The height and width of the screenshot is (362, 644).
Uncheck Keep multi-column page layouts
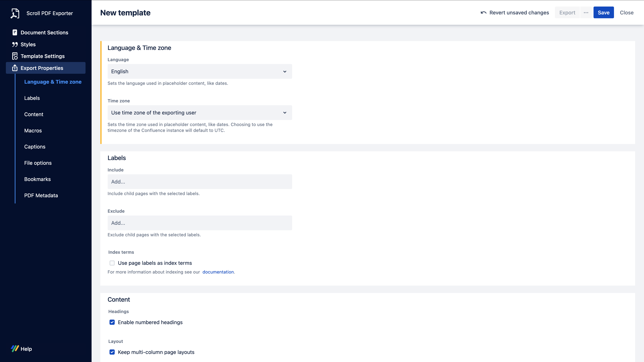pyautogui.click(x=112, y=352)
